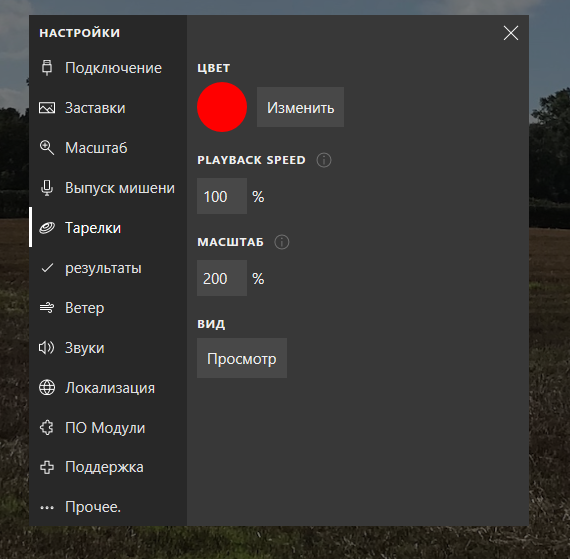
Task: Click the ПО Модули puzzle icon
Action: 47,428
